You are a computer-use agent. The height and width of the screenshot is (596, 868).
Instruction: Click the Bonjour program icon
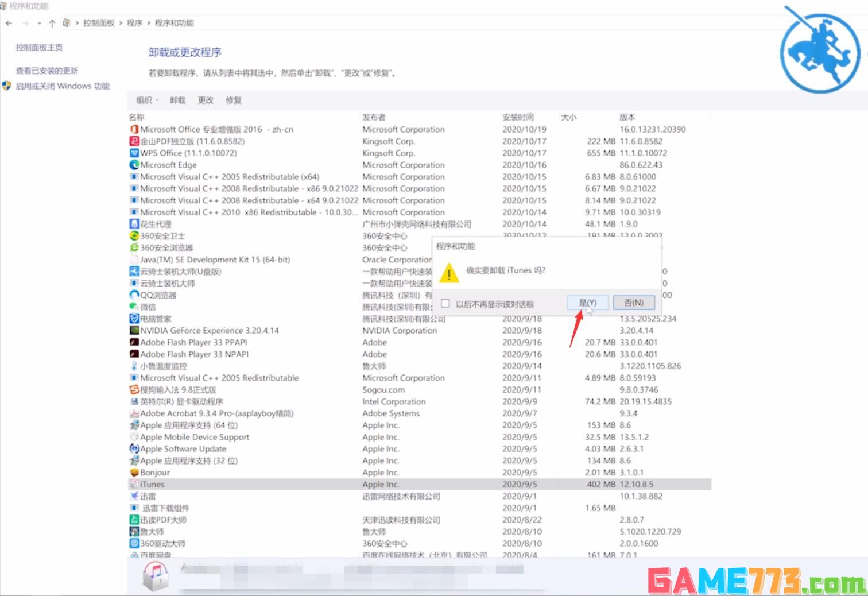[x=134, y=473]
